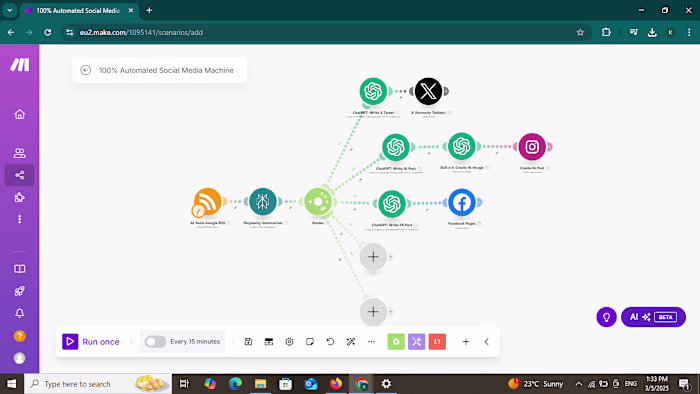Open the green Tools favorite
Screen dimensions: 700x394
coord(396,342)
